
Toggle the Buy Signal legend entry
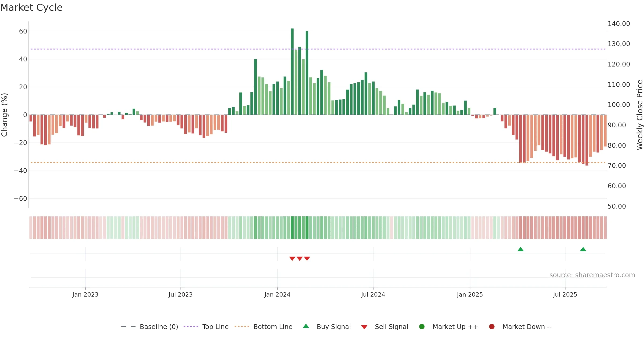327,327
